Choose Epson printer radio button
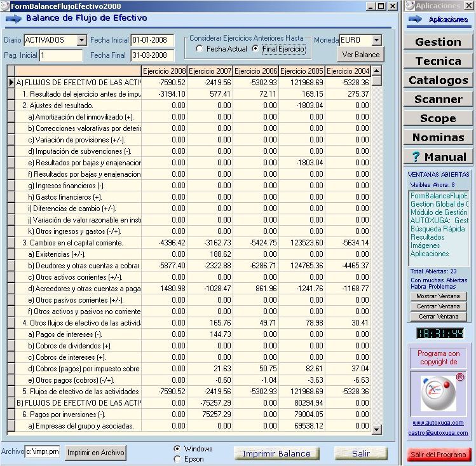 tap(177, 459)
